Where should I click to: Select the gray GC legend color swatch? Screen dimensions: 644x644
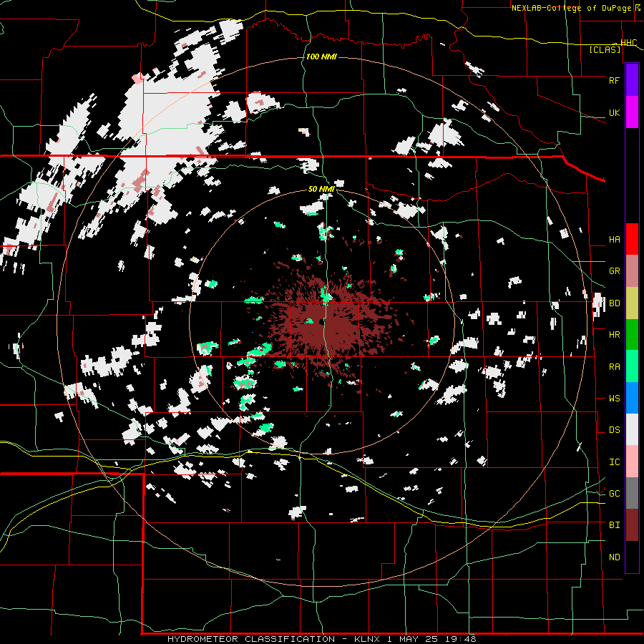pyautogui.click(x=632, y=493)
